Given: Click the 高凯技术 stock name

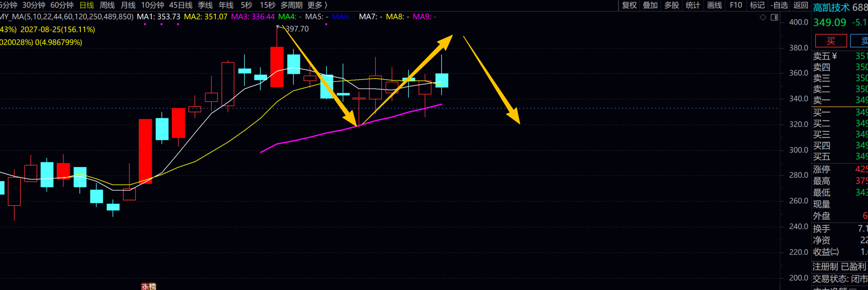Looking at the screenshot, I should click(x=831, y=7).
